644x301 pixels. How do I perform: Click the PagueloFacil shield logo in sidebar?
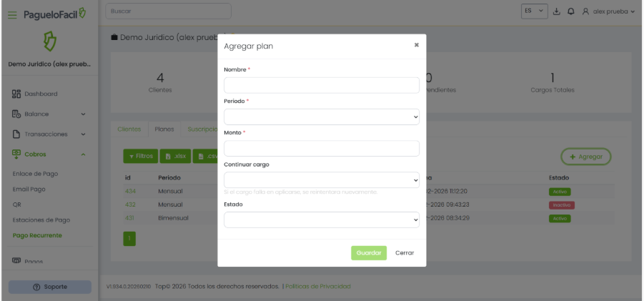coord(49,41)
